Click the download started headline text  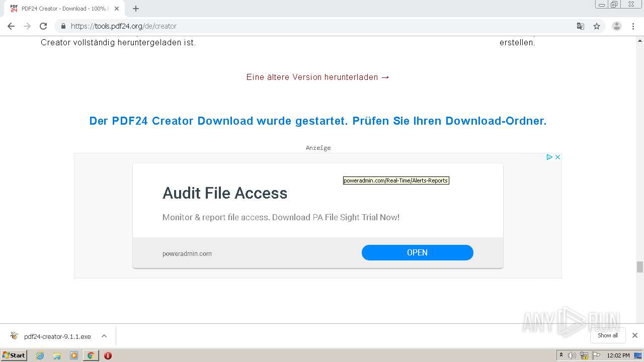click(x=318, y=121)
